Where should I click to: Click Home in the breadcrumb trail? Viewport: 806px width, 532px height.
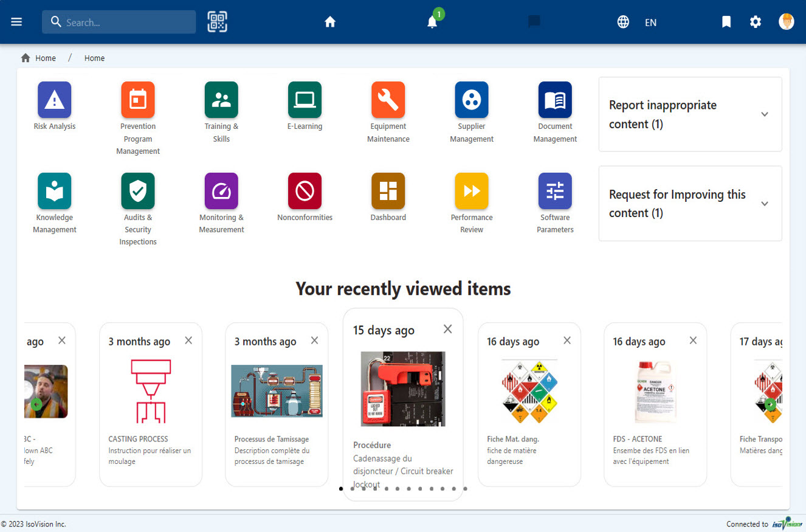[46, 58]
